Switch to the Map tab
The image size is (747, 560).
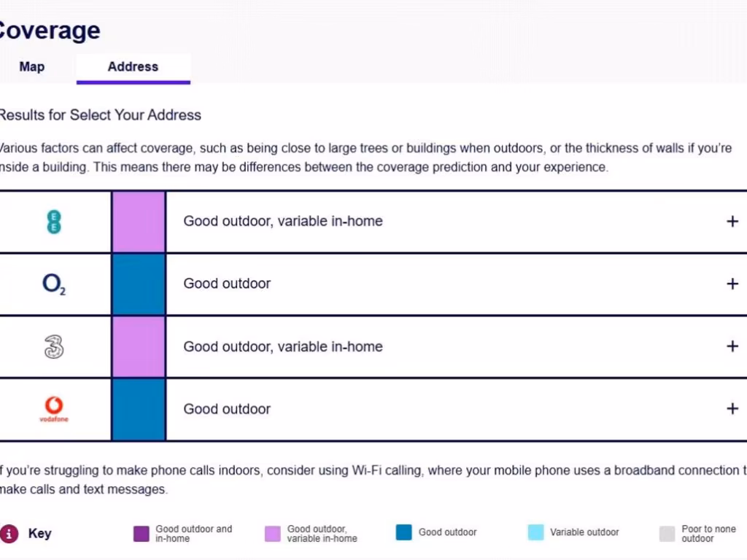(x=32, y=67)
